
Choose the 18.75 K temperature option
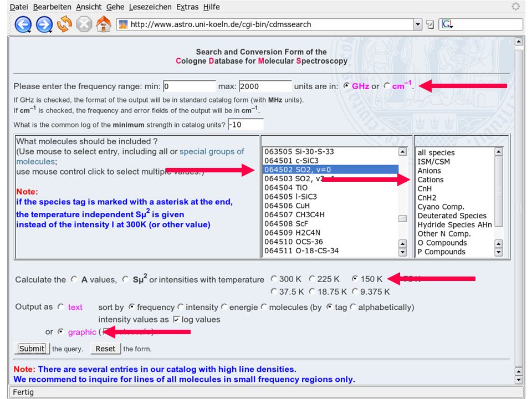click(312, 291)
